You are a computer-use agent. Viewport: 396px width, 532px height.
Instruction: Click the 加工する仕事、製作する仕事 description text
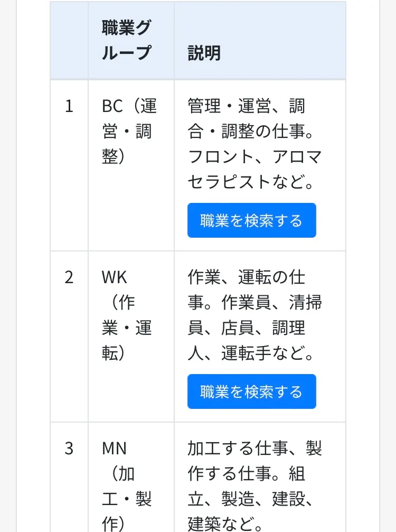pyautogui.click(x=254, y=461)
